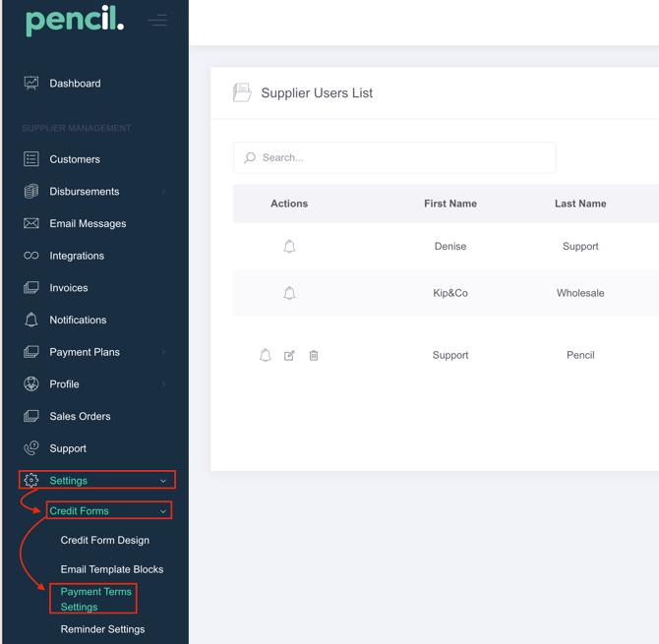
Task: Collapse the Settings menu chevron
Action: point(163,481)
